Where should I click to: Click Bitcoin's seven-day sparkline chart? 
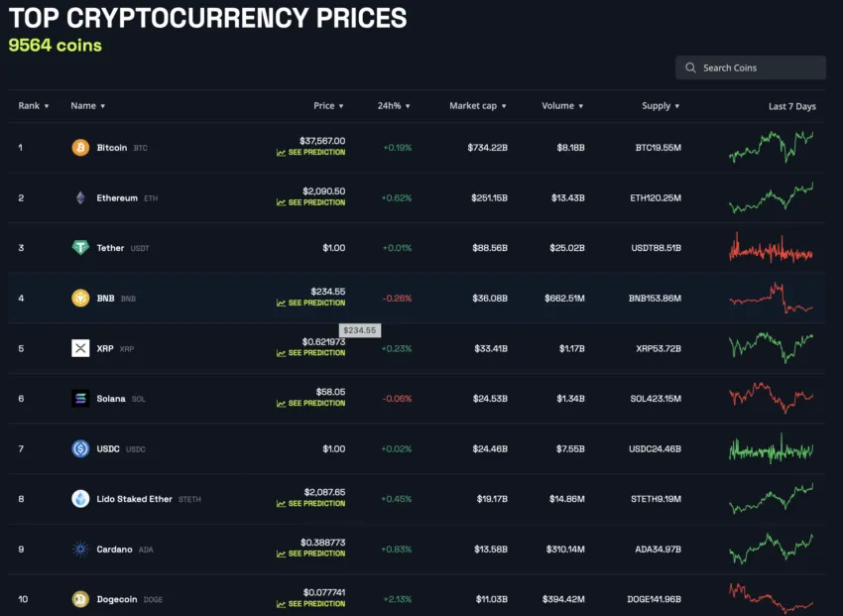pyautogui.click(x=774, y=147)
